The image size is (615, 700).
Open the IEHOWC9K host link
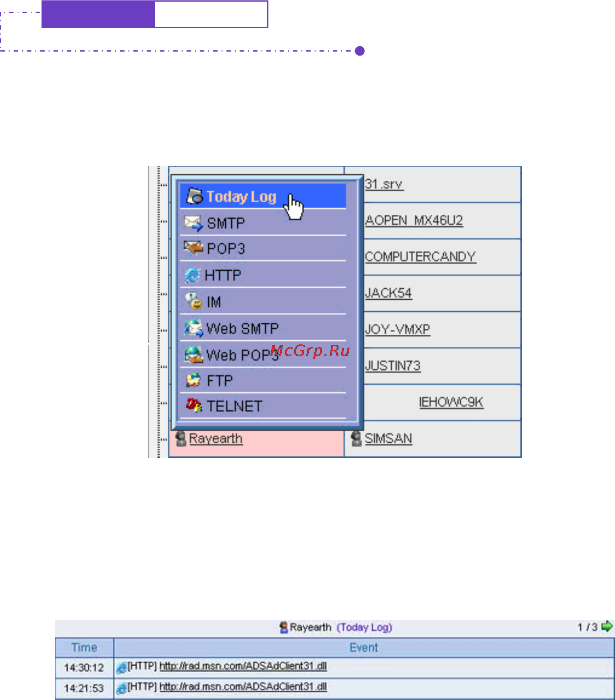click(451, 402)
